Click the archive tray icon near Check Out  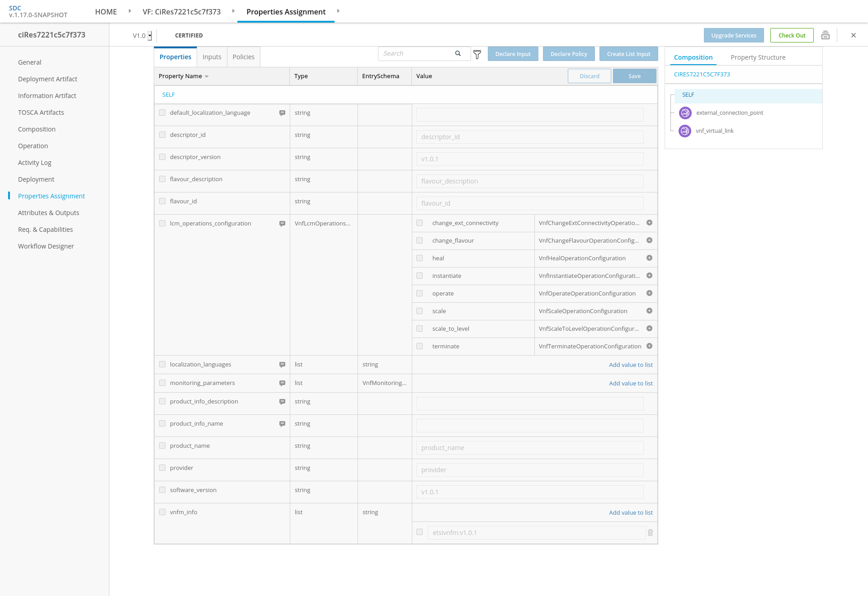[826, 35]
